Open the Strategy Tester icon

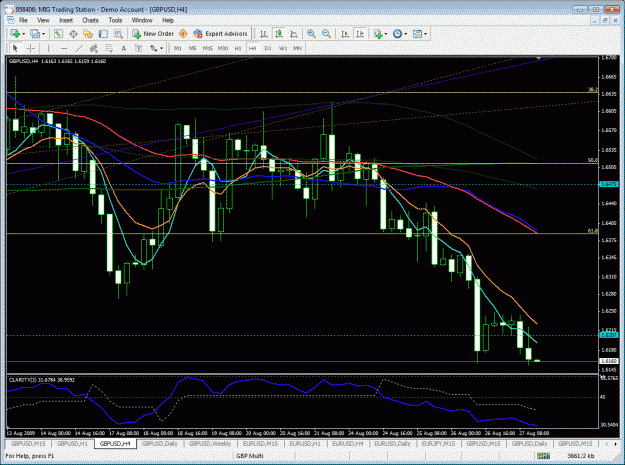118,34
